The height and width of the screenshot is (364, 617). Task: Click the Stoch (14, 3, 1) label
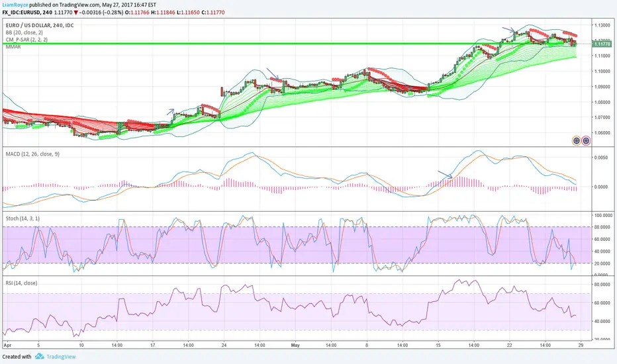click(x=23, y=218)
